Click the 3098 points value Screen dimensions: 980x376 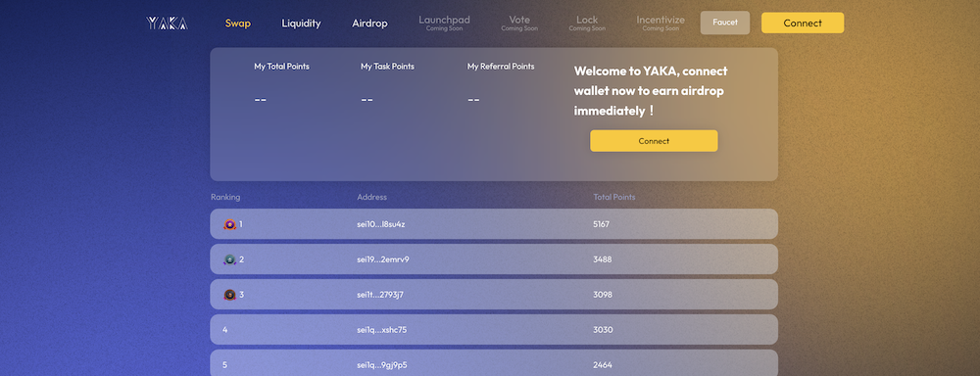[603, 294]
